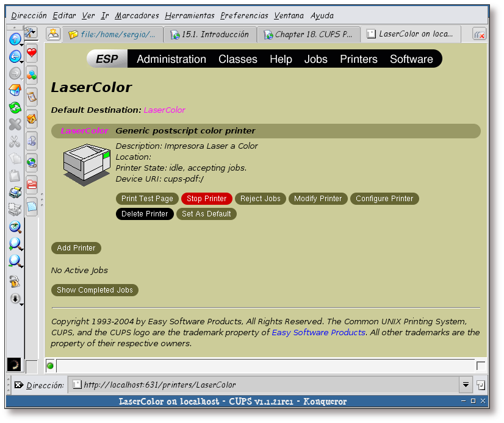
Task: Select the Home icon in the toolbar
Action: point(15,89)
